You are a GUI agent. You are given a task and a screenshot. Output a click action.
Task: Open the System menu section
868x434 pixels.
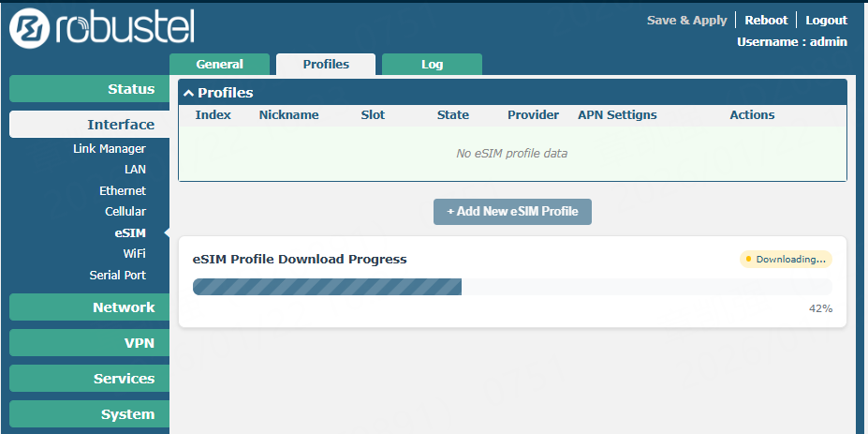pyautogui.click(x=90, y=414)
